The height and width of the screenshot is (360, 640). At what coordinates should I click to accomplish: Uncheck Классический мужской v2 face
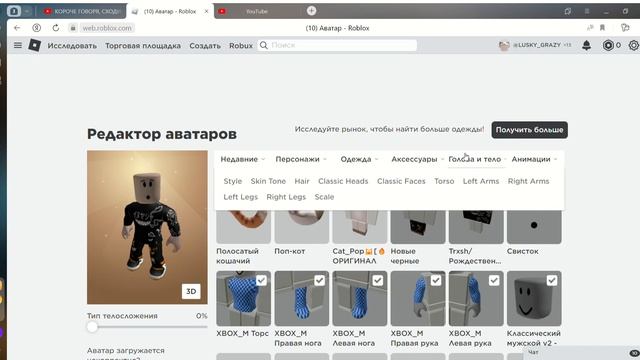(x=552, y=280)
